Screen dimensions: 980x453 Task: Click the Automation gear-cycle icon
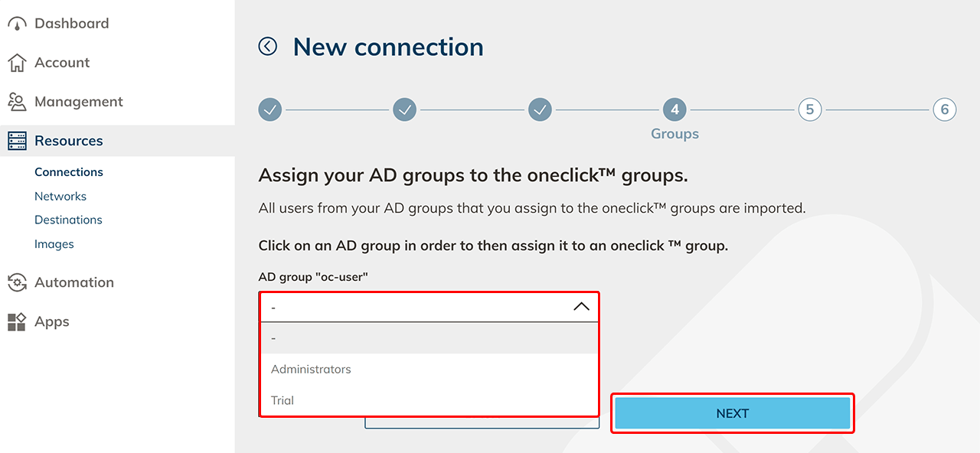(x=17, y=282)
